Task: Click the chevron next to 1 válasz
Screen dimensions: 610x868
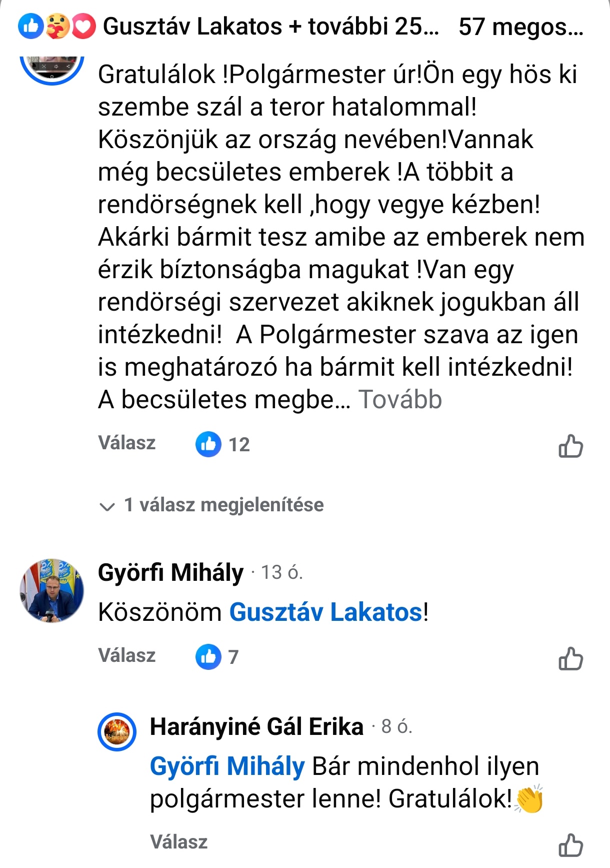Action: pyautogui.click(x=107, y=507)
